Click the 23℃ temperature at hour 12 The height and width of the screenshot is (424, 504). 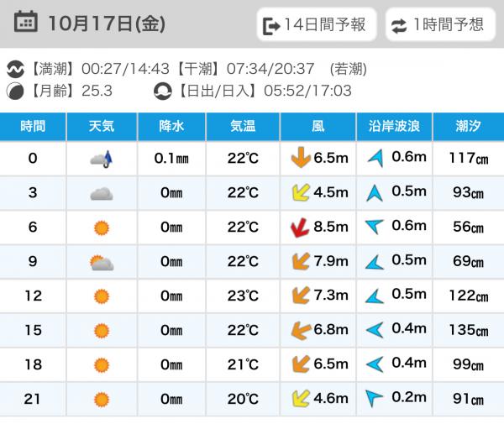243,296
